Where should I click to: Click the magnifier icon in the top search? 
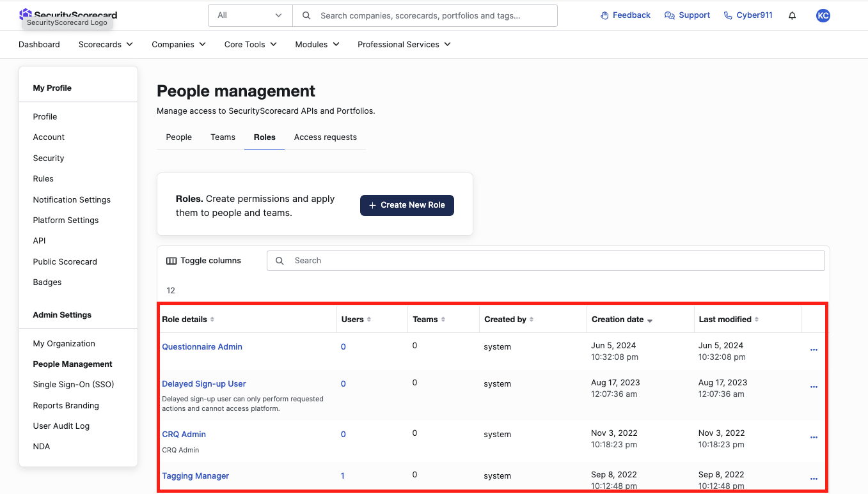[x=306, y=15]
